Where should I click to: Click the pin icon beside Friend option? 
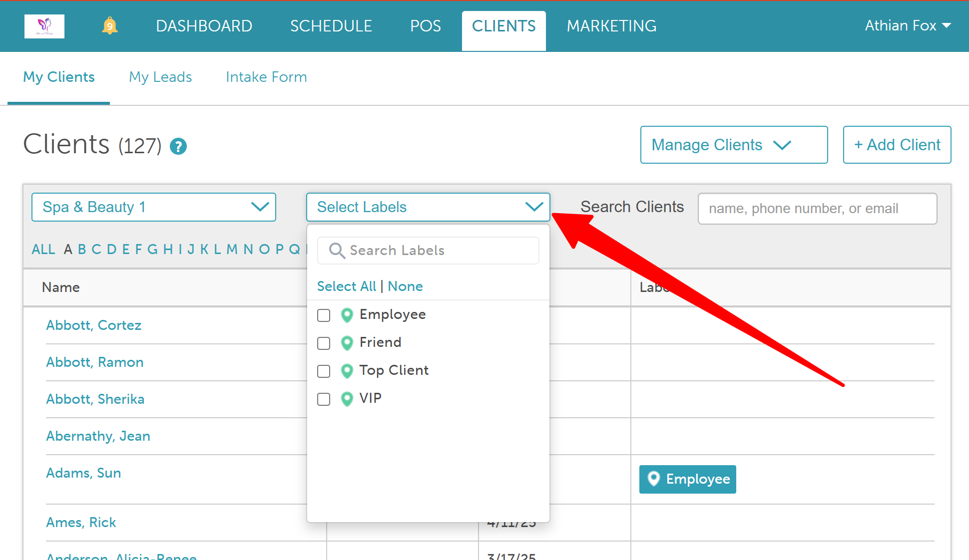347,343
